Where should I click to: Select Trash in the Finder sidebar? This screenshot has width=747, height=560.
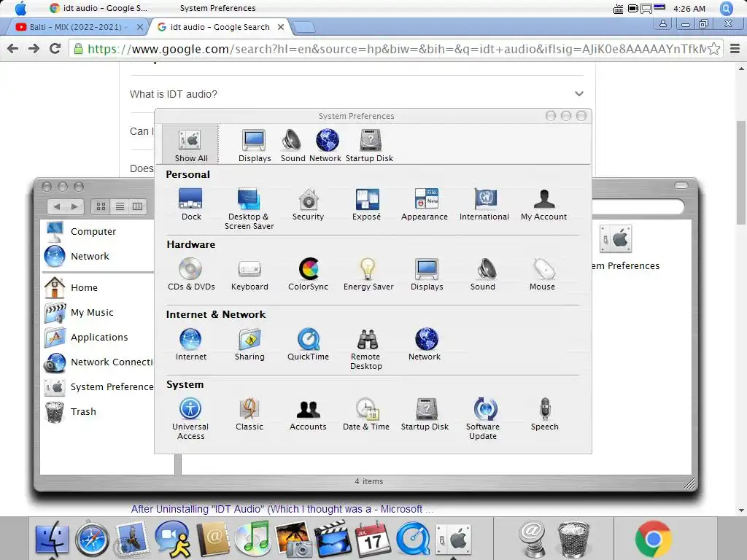(x=71, y=411)
